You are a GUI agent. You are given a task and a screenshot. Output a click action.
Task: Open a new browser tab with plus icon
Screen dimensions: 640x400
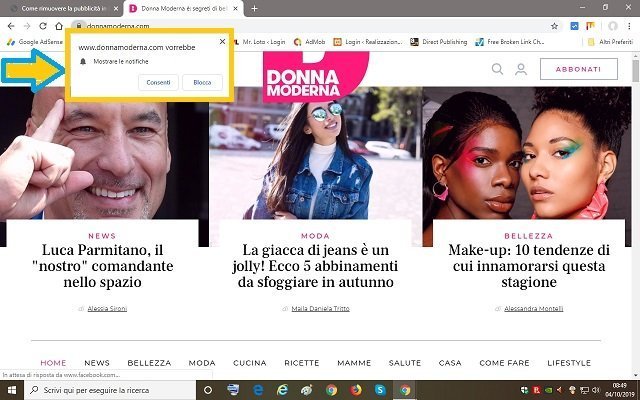254,8
